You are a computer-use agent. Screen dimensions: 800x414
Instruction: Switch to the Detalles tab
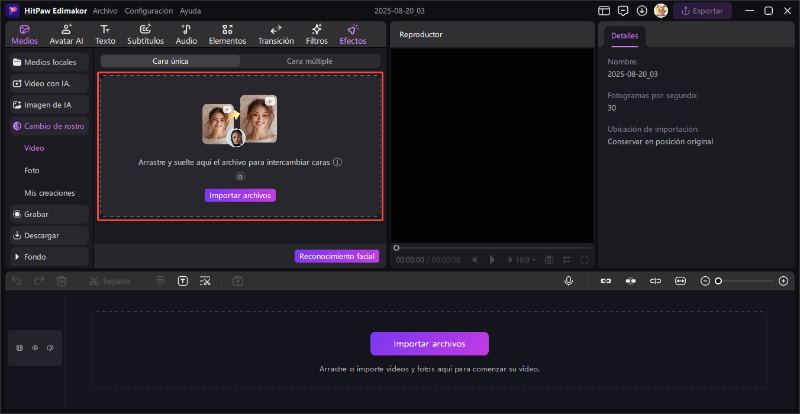click(x=624, y=36)
